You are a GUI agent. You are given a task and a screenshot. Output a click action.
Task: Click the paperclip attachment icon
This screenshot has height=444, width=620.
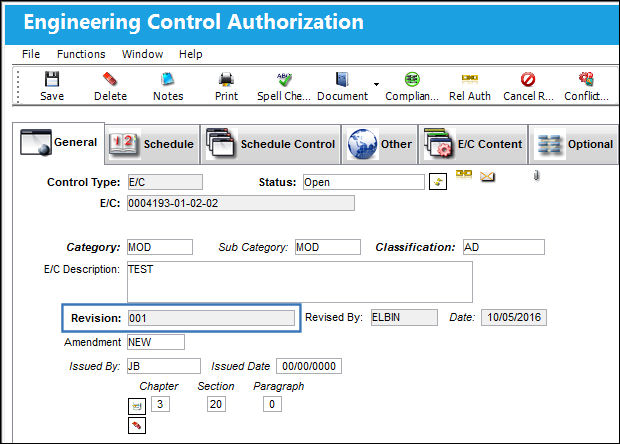click(x=537, y=175)
